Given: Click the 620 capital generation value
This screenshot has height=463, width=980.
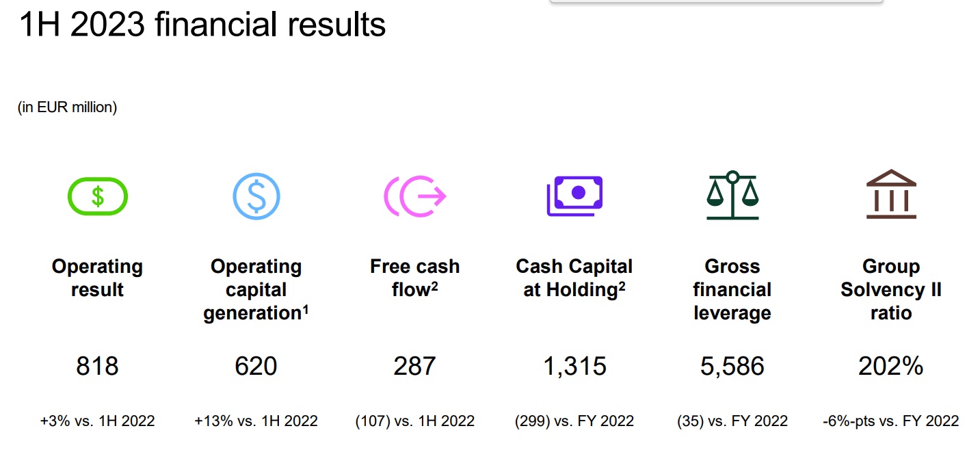Looking at the screenshot, I should [x=256, y=367].
